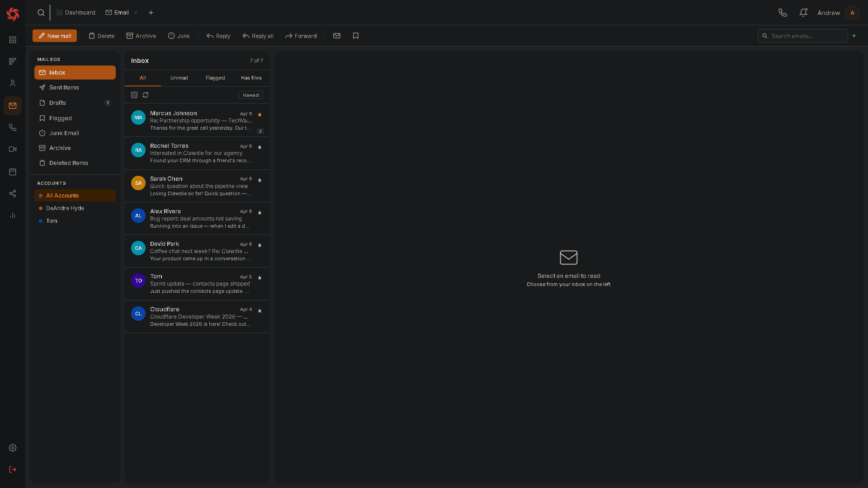Select the Inbox folder

point(75,73)
